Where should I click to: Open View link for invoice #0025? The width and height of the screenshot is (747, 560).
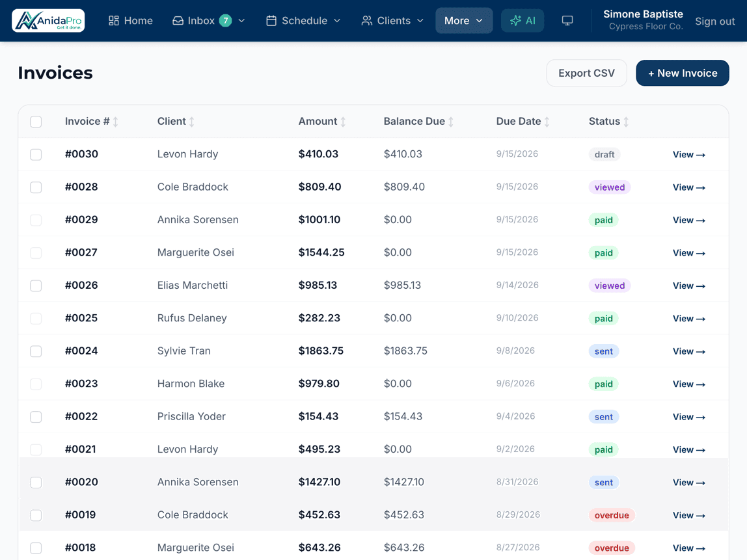tap(689, 319)
